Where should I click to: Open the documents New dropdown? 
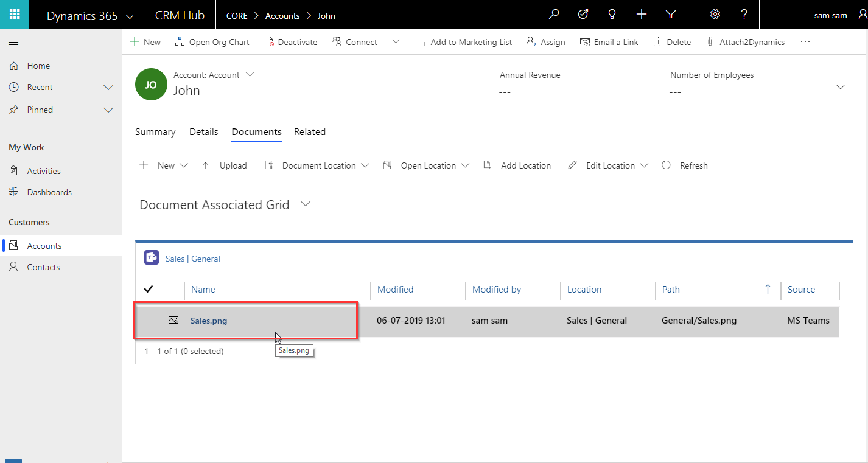coord(164,165)
